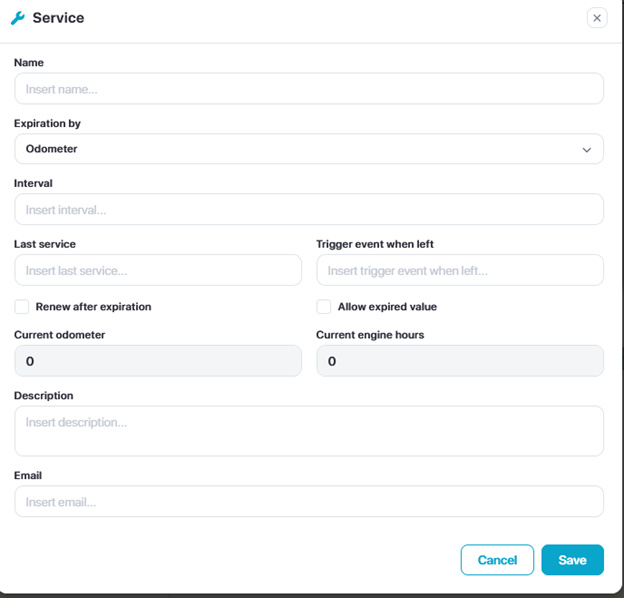Click the wrench icon beside Service title

click(x=18, y=18)
